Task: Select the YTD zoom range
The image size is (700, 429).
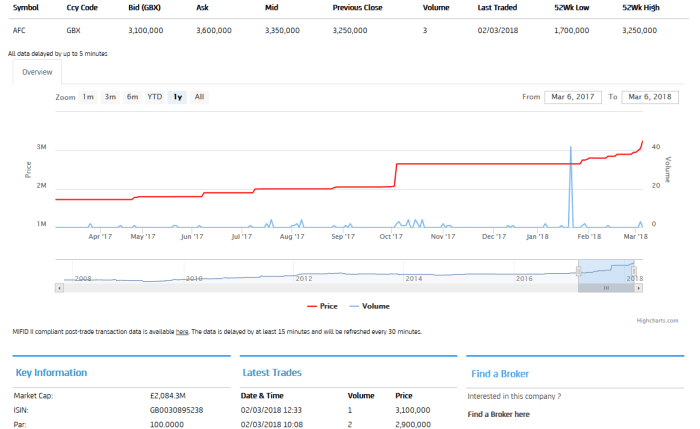Action: point(155,97)
